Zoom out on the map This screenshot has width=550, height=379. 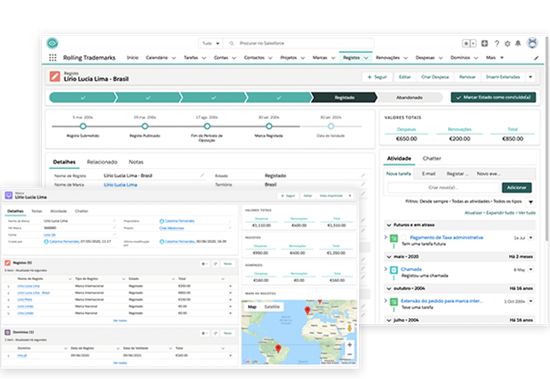[x=349, y=354]
